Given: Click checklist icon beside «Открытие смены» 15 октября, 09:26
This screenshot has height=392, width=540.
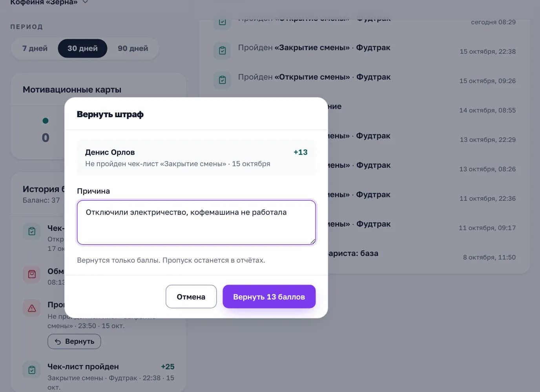Looking at the screenshot, I should (222, 80).
